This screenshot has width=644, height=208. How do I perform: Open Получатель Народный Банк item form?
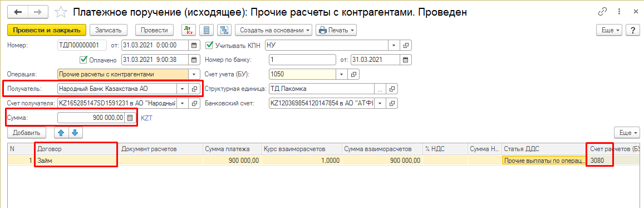click(195, 89)
